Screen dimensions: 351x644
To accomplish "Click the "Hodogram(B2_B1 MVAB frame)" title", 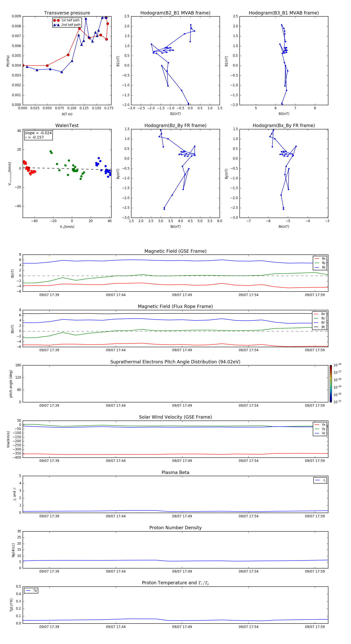I will [175, 13].
